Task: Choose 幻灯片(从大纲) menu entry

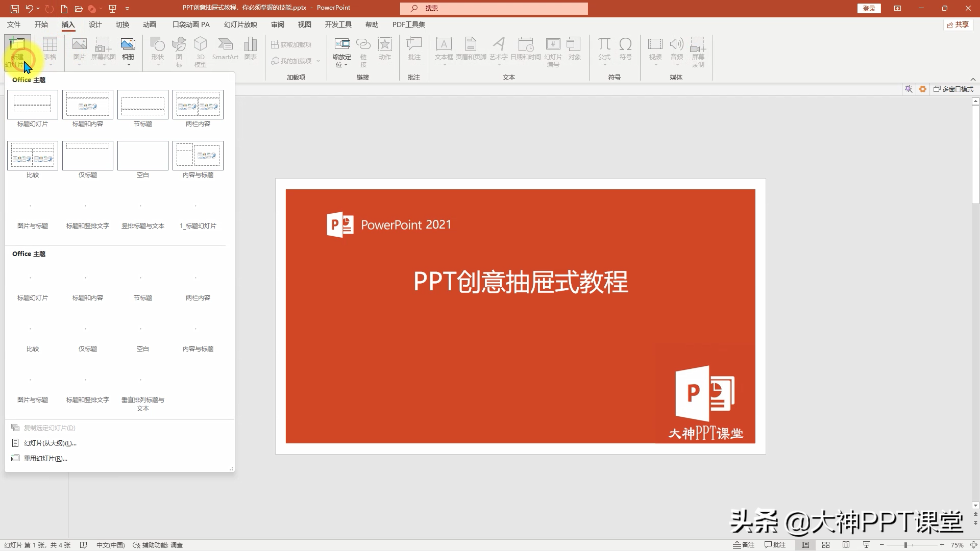Action: point(50,443)
